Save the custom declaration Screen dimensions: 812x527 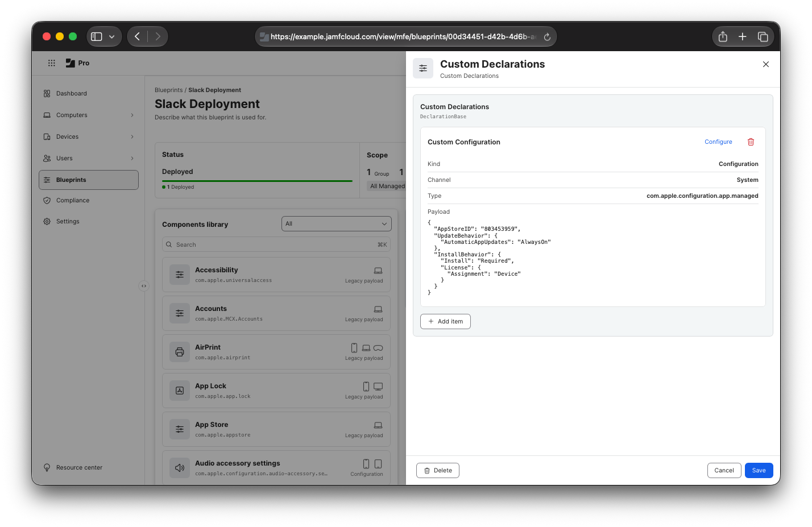point(759,471)
